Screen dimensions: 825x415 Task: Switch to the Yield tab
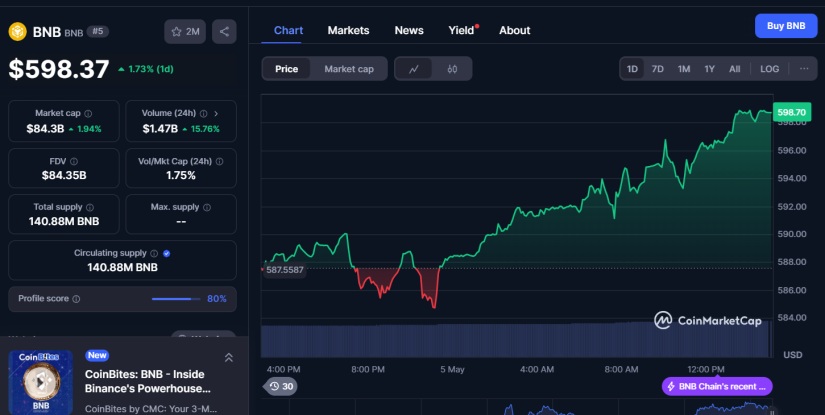coord(461,30)
